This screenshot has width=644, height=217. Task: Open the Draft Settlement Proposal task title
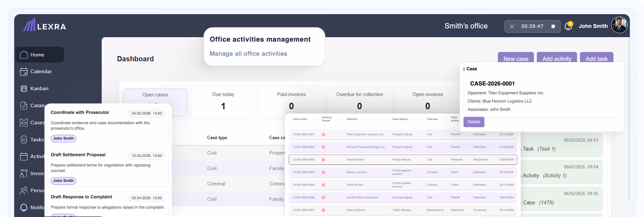(x=78, y=155)
